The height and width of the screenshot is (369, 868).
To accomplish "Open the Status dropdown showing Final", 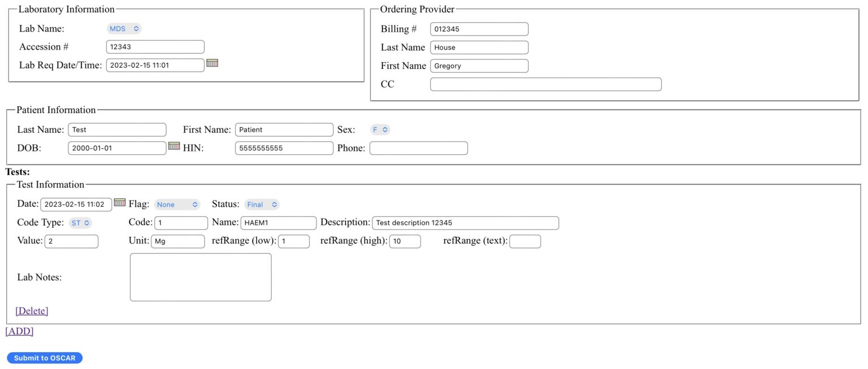I will [262, 204].
